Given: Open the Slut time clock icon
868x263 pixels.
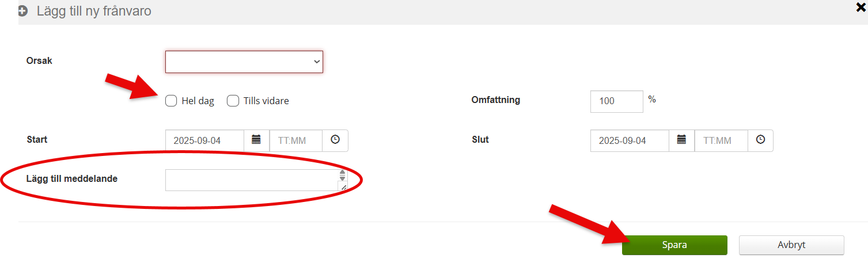Looking at the screenshot, I should pyautogui.click(x=760, y=140).
